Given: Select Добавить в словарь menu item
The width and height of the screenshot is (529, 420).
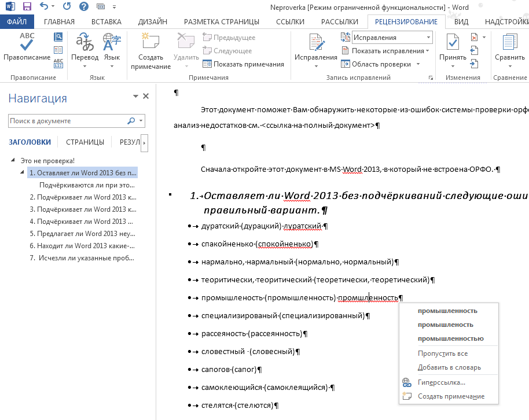Looking at the screenshot, I should (448, 368).
